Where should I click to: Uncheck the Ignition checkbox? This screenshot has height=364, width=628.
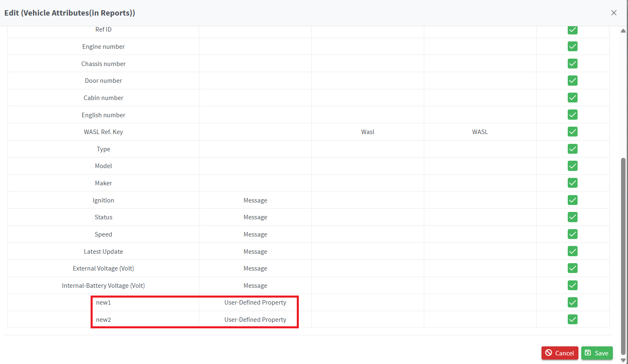coord(572,200)
